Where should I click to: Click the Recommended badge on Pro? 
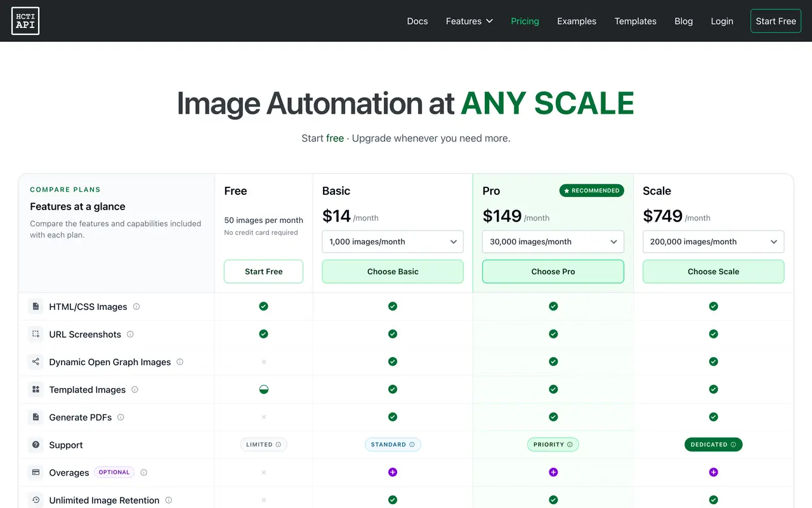click(592, 190)
